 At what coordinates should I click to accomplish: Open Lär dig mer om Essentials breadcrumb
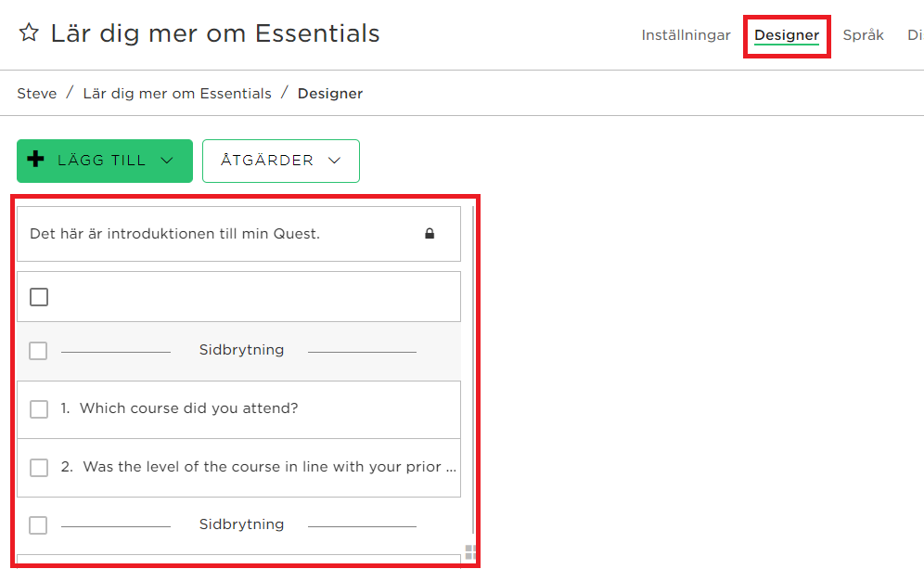177,94
